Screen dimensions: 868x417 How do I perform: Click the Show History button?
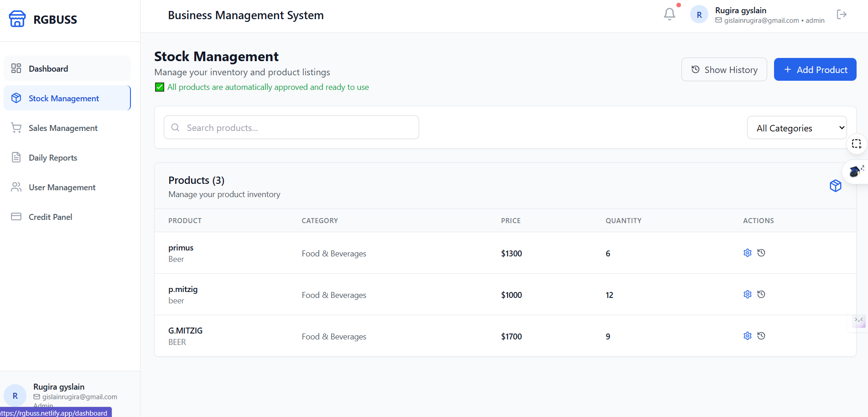(724, 69)
